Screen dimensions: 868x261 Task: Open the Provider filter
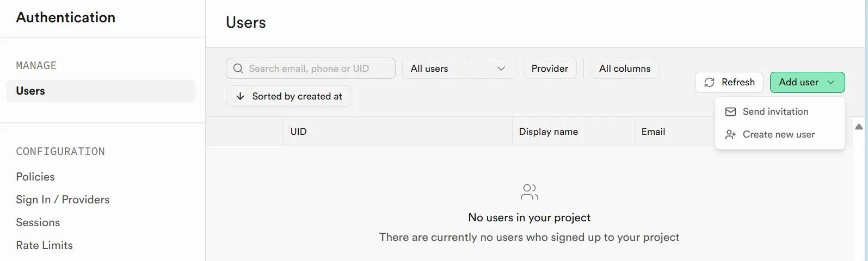(550, 69)
